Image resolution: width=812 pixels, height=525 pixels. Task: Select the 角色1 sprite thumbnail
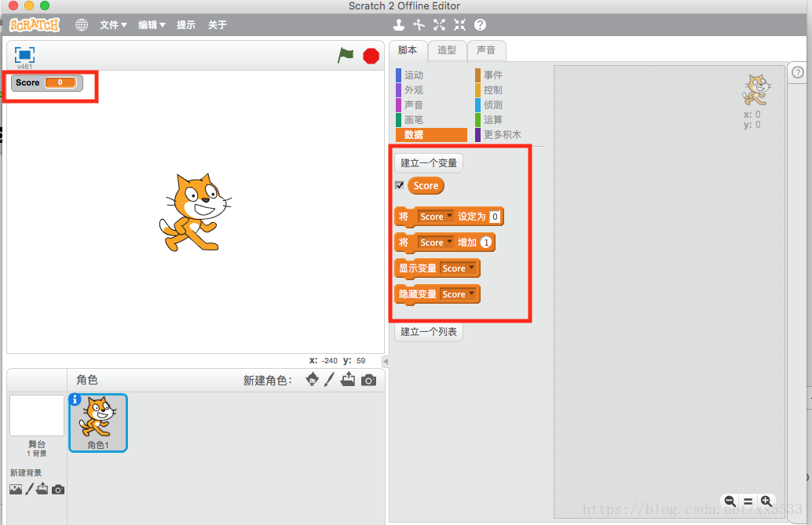click(98, 423)
